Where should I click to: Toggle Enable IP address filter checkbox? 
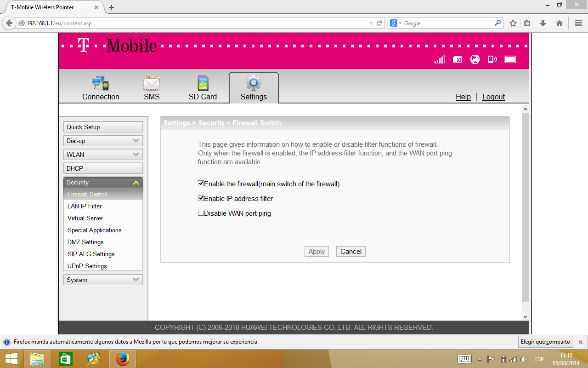point(201,198)
